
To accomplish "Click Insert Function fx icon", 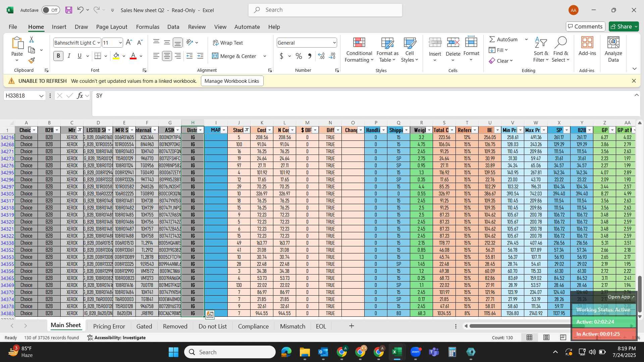I will (x=80, y=96).
